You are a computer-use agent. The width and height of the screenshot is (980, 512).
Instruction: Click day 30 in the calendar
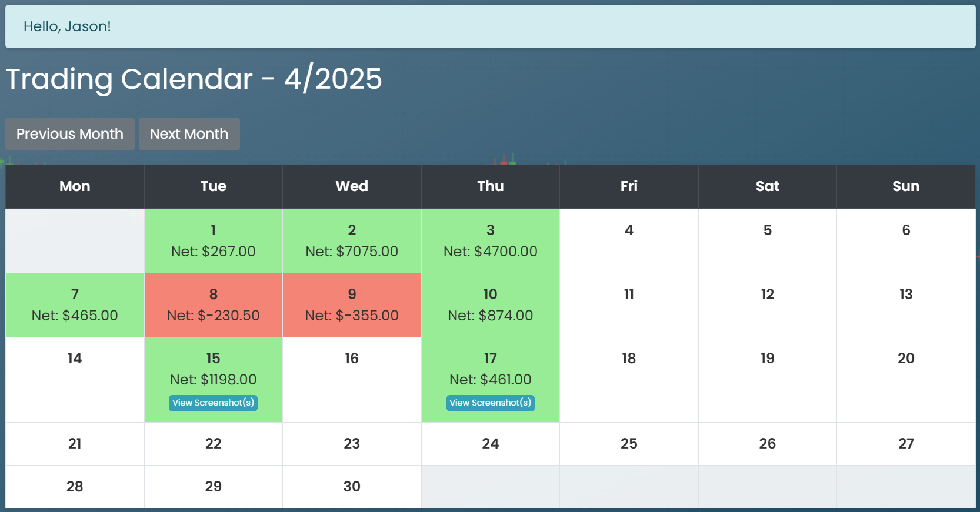pos(352,487)
